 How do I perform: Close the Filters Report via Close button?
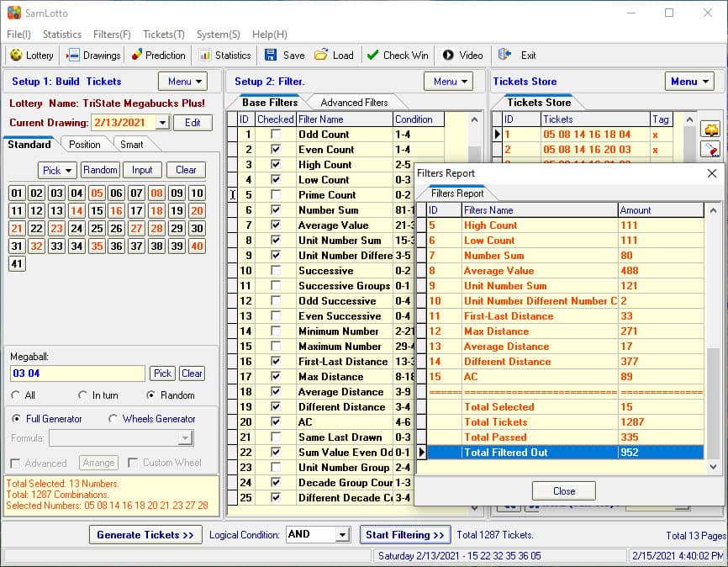coord(563,490)
